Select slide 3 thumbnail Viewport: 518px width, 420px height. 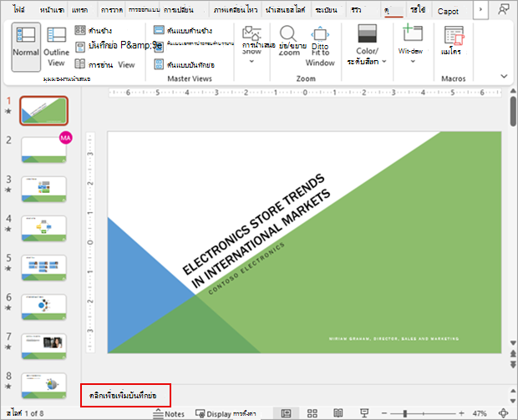click(44, 190)
